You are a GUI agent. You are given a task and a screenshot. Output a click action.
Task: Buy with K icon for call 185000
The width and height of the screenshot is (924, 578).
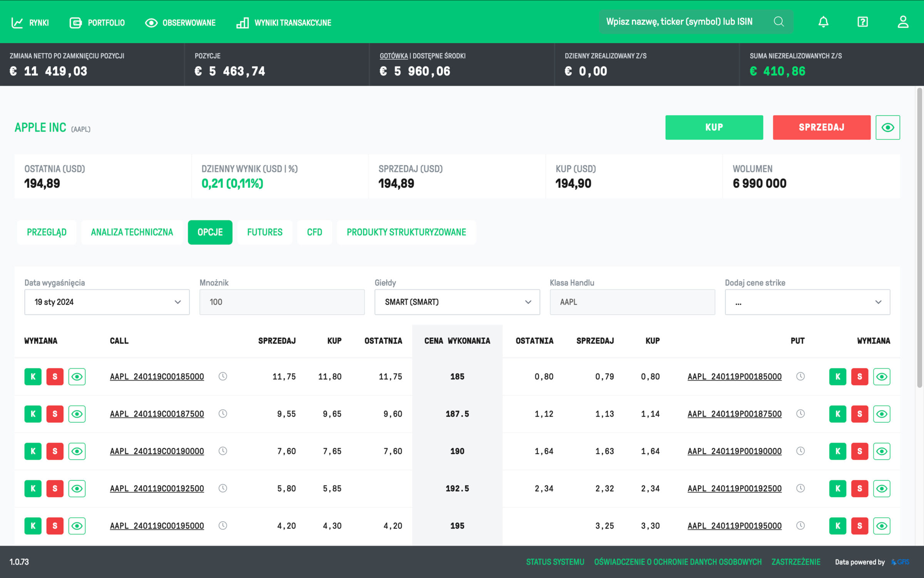pos(33,377)
